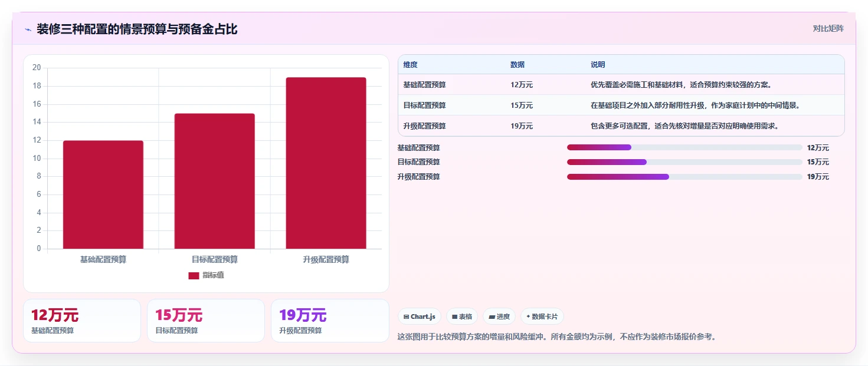Viewport: 868px width, 366px height.
Task: Click the 19万元 data card
Action: [330, 321]
